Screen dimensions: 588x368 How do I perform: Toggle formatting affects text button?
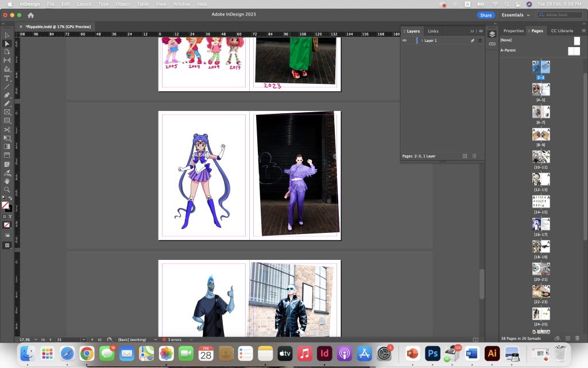tap(10, 217)
